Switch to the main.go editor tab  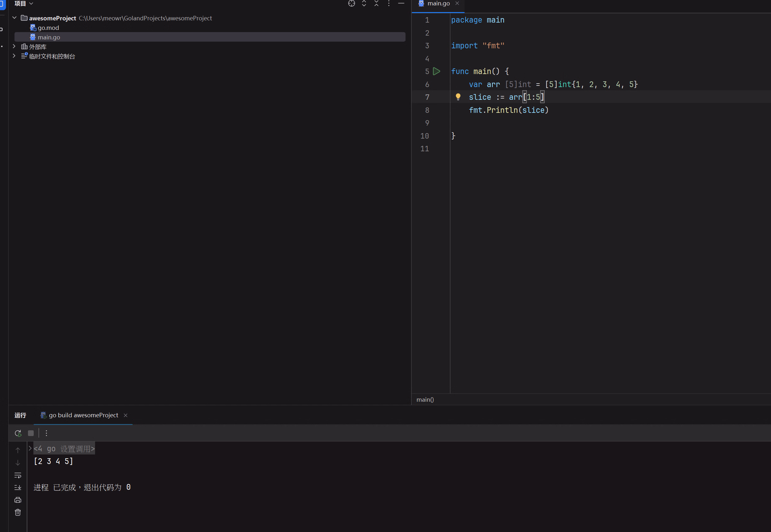tap(438, 3)
